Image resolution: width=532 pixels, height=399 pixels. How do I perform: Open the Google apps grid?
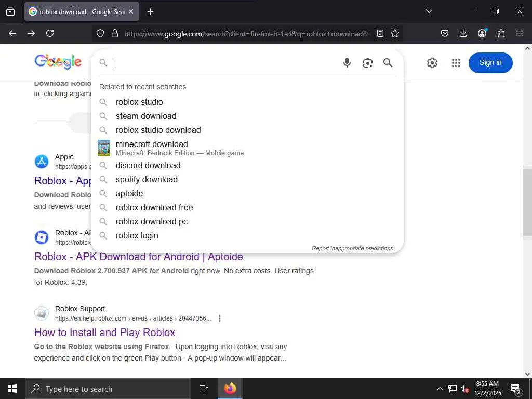coord(456,63)
